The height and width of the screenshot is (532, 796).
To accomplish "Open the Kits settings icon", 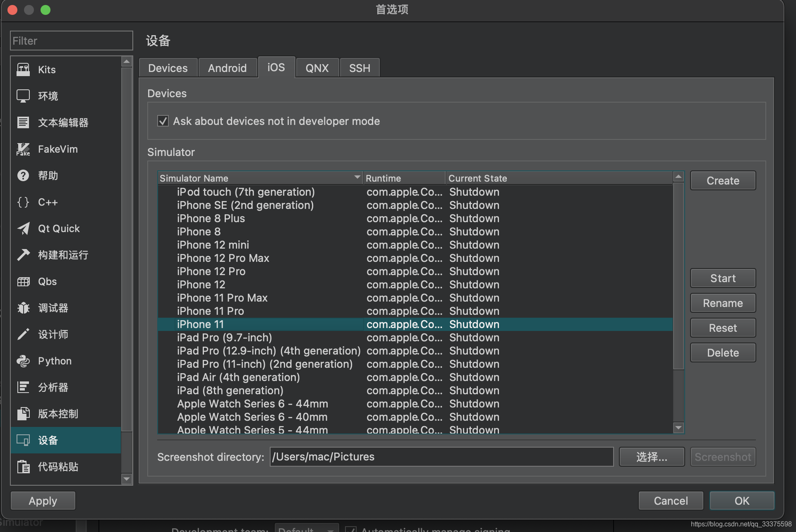I will point(23,69).
